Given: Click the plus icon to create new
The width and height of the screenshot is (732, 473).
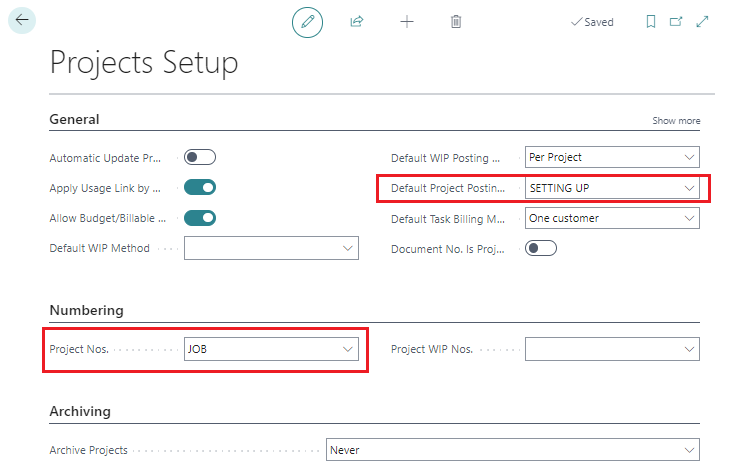Looking at the screenshot, I should point(407,21).
